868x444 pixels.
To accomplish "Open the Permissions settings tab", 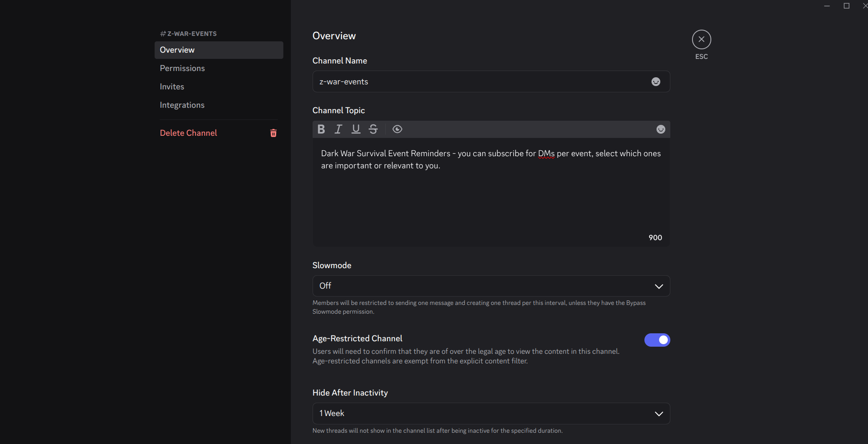I will click(219, 68).
